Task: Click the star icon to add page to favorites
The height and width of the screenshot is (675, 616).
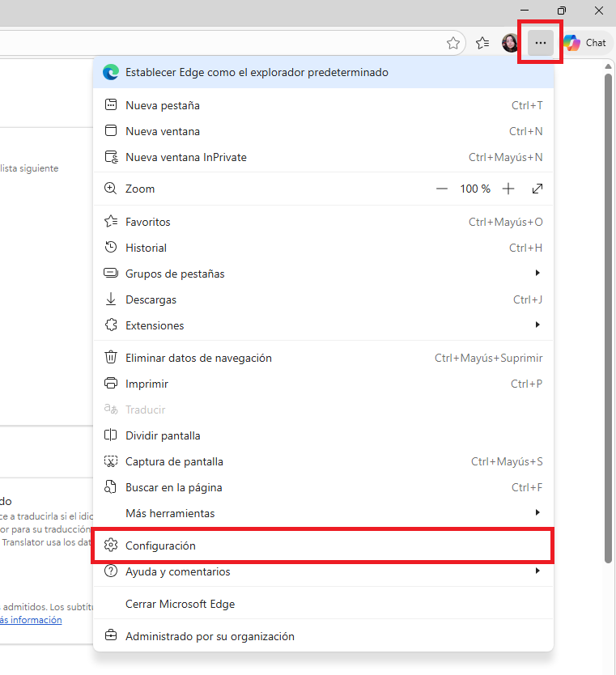Action: click(x=452, y=43)
